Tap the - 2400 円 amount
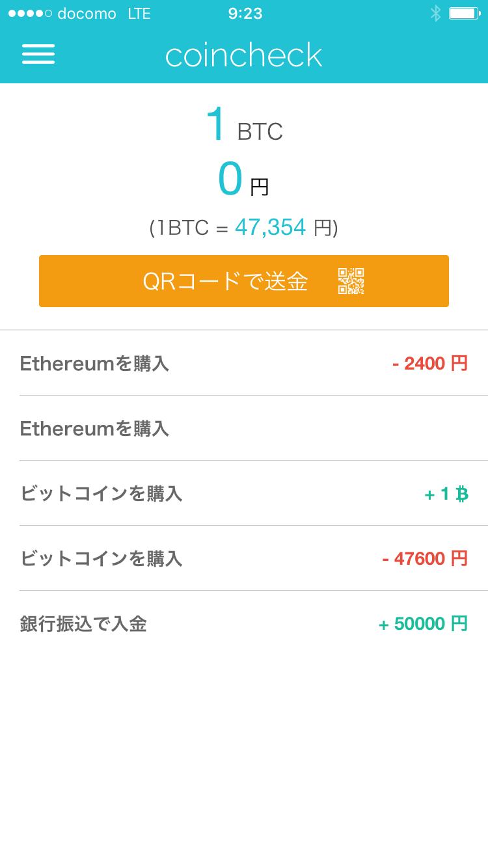The width and height of the screenshot is (488, 868). click(430, 364)
